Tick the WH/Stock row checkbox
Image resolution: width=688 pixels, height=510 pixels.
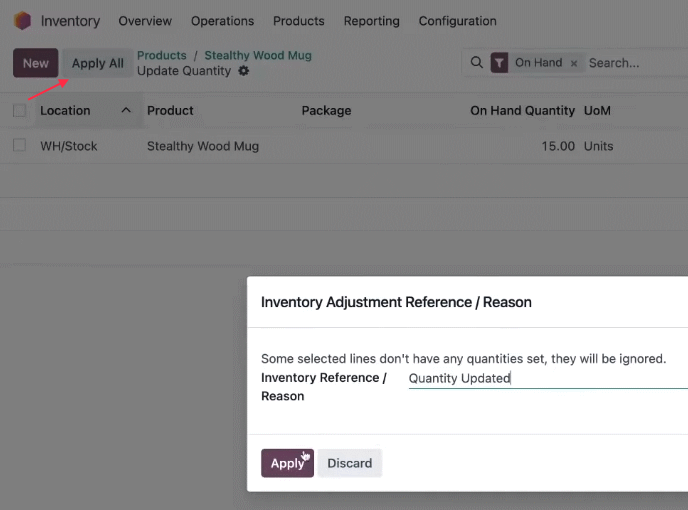click(x=19, y=145)
